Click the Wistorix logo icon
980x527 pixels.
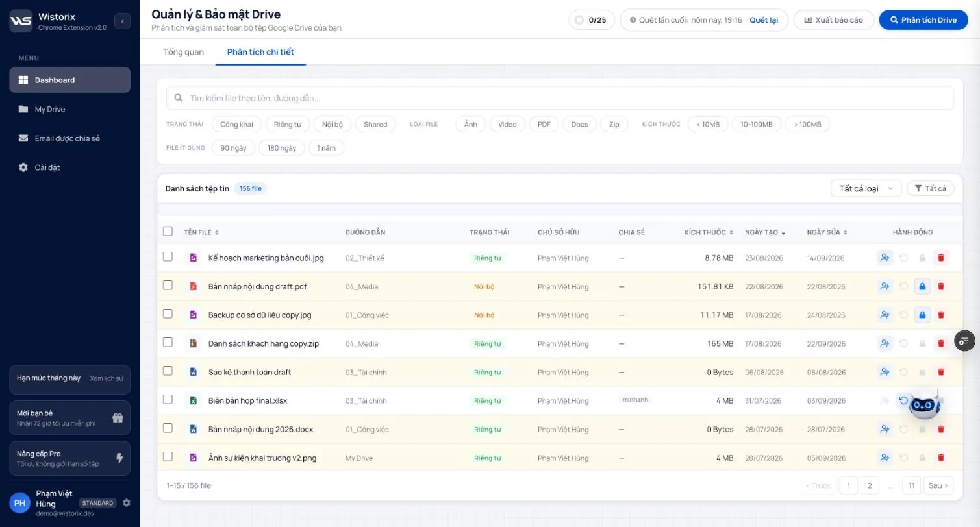21,21
